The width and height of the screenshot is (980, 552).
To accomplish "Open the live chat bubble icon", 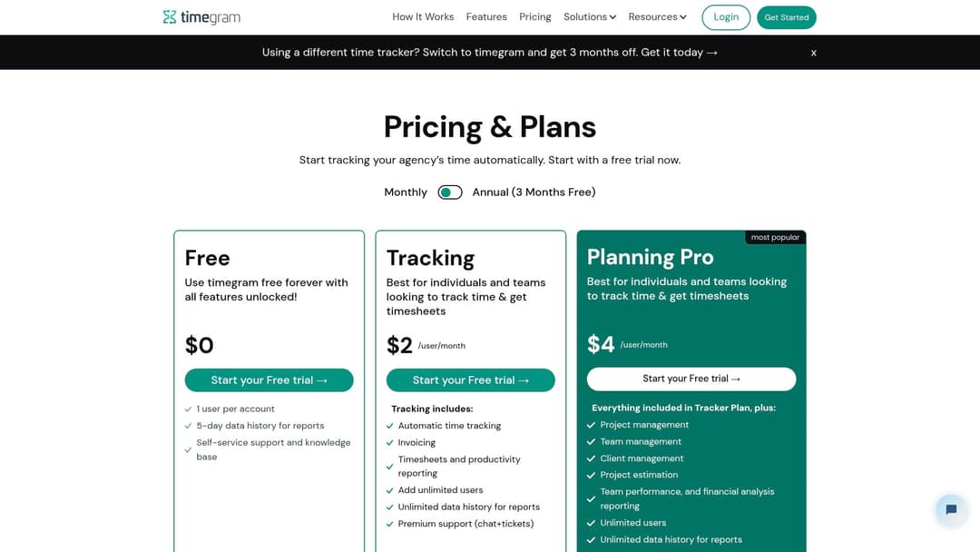I will point(951,509).
